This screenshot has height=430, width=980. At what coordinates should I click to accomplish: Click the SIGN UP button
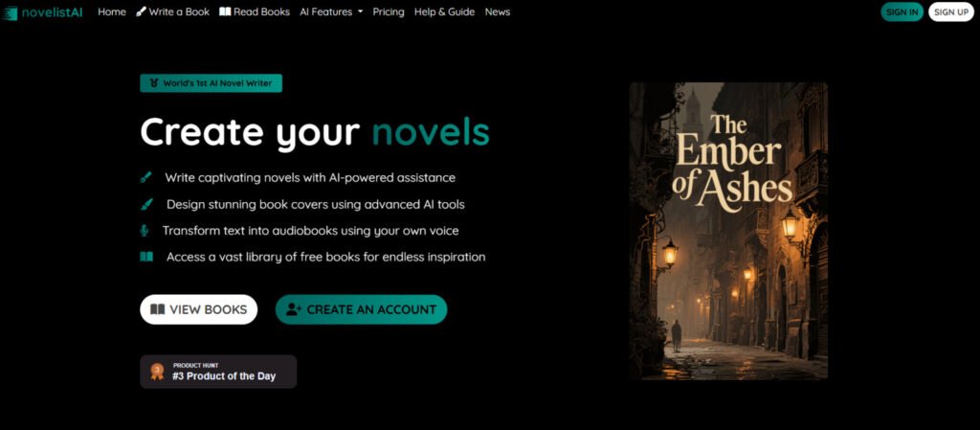951,11
